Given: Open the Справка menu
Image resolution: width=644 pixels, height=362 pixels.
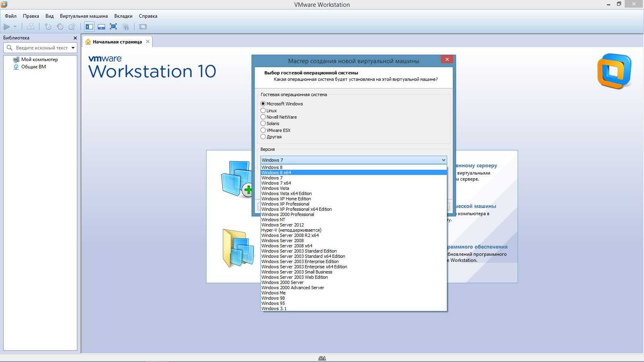Looking at the screenshot, I should (148, 16).
